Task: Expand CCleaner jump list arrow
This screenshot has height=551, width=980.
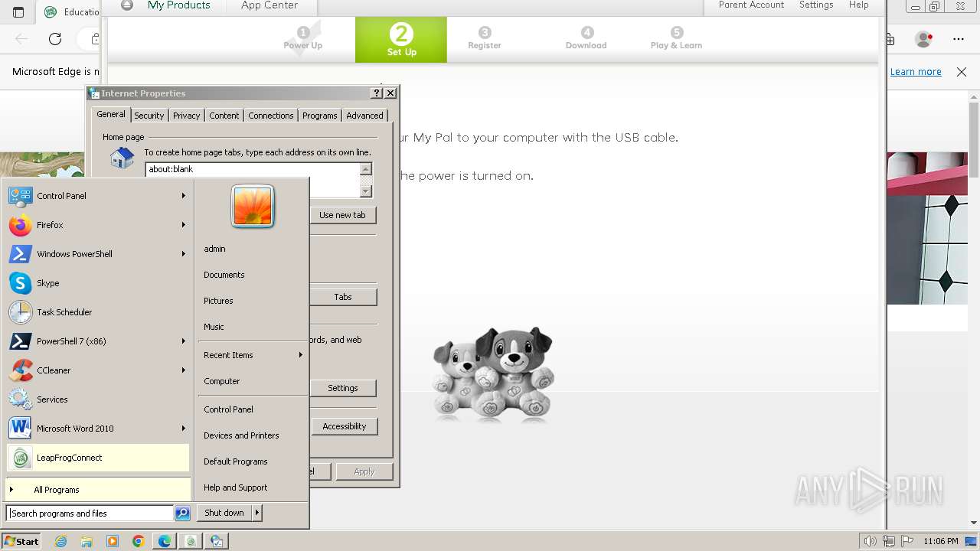Action: coord(184,370)
